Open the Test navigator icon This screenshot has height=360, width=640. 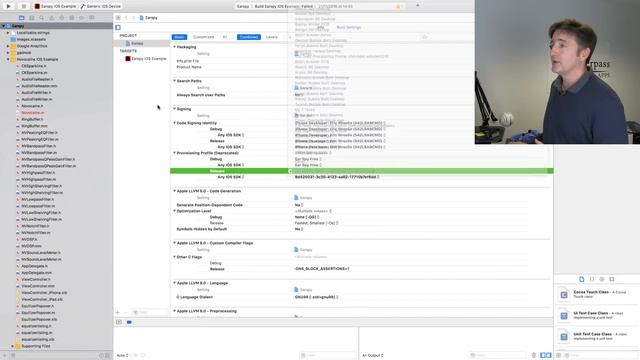pyautogui.click(x=62, y=18)
